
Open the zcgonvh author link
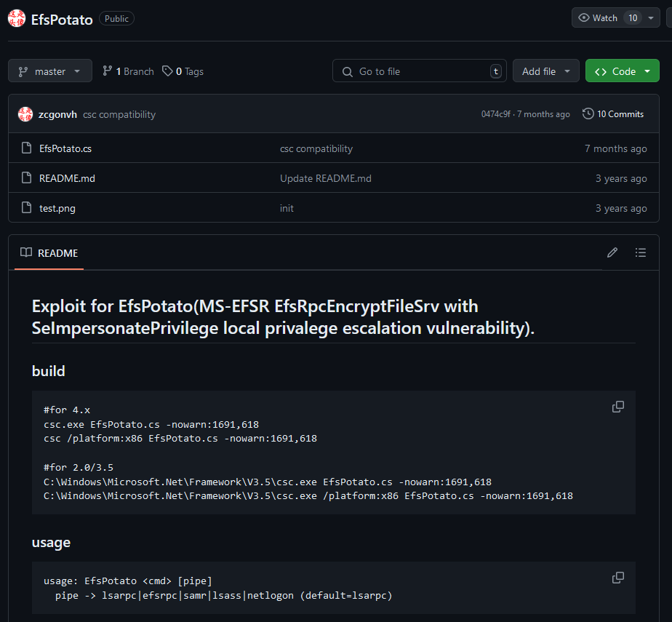coord(57,114)
